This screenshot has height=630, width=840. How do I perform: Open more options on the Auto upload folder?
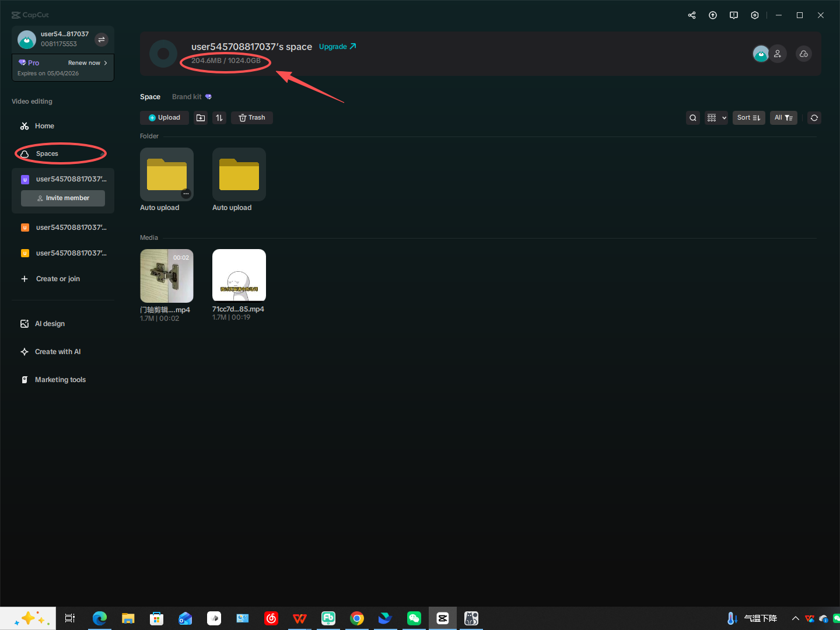coord(186,194)
